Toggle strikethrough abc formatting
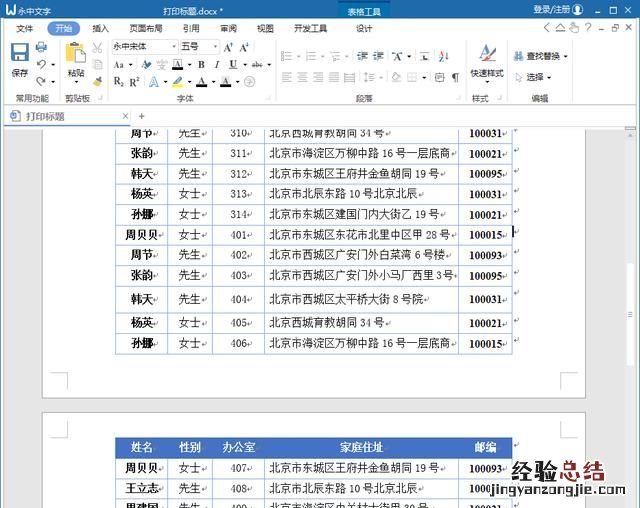The height and width of the screenshot is (508, 640). coord(257,64)
